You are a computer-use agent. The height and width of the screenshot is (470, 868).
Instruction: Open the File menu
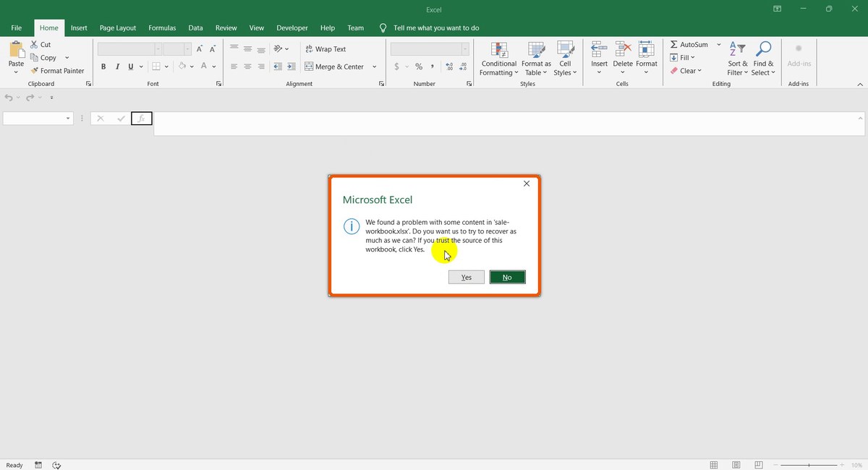17,28
